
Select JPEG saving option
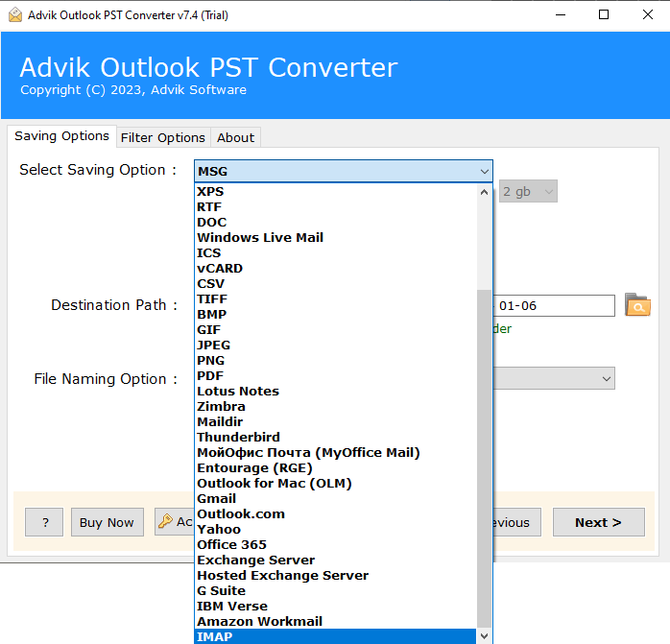click(x=335, y=346)
